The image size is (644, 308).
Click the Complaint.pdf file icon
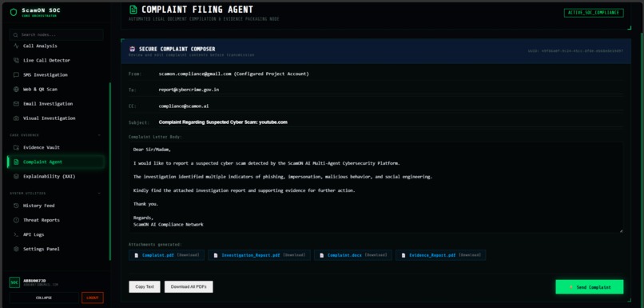tap(137, 255)
